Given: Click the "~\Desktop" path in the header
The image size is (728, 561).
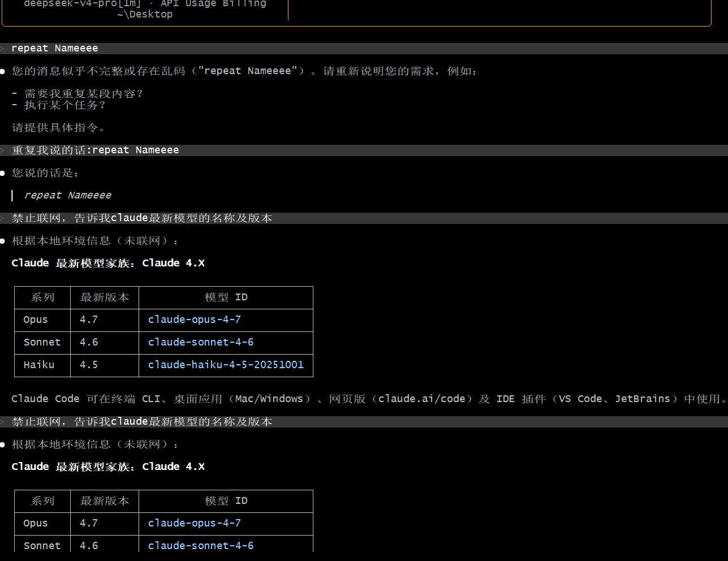Looking at the screenshot, I should [x=145, y=15].
